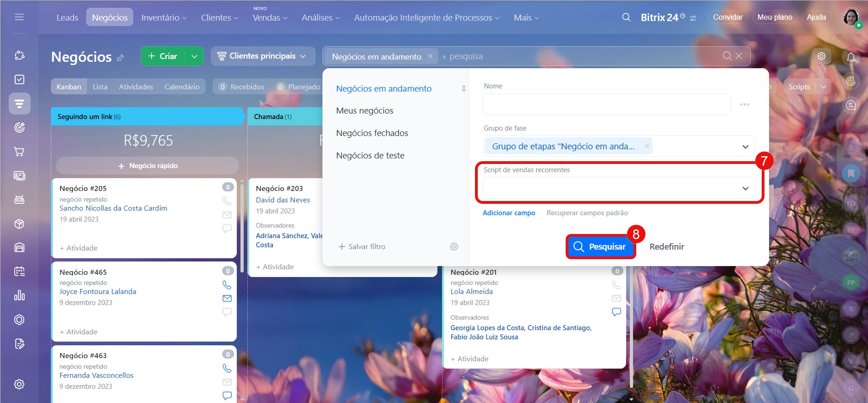Click the Nome input field
868x403 pixels.
point(606,104)
